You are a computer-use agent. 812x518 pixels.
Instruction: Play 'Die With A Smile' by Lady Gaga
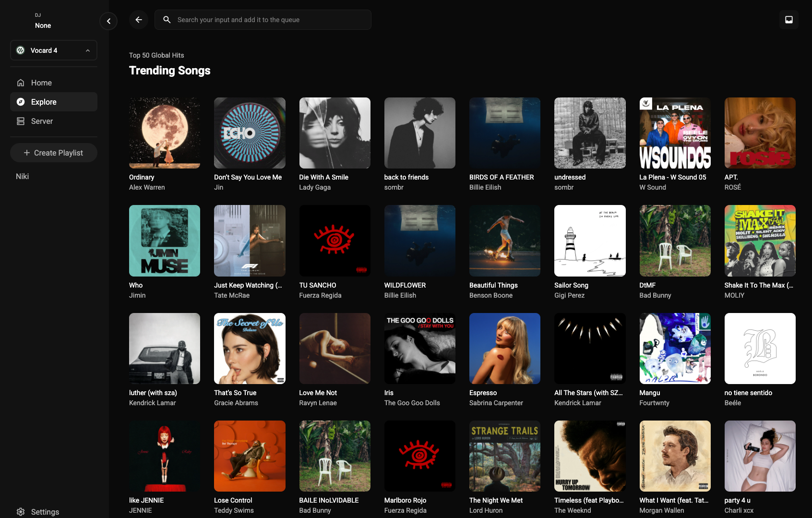click(x=334, y=133)
